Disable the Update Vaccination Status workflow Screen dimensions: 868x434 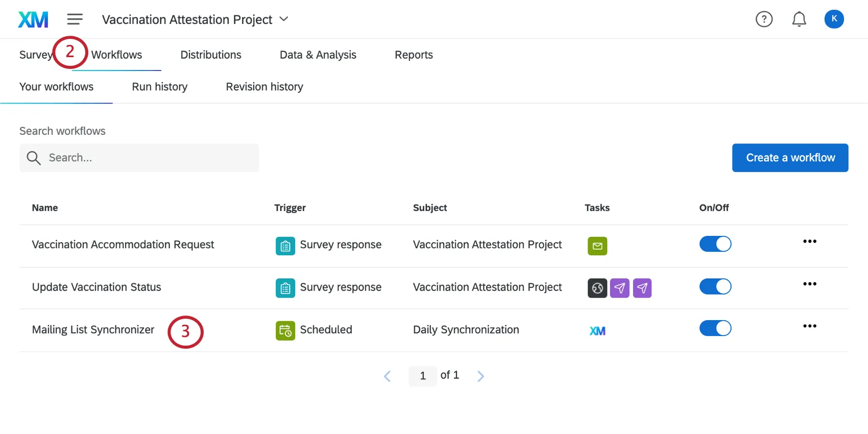715,286
